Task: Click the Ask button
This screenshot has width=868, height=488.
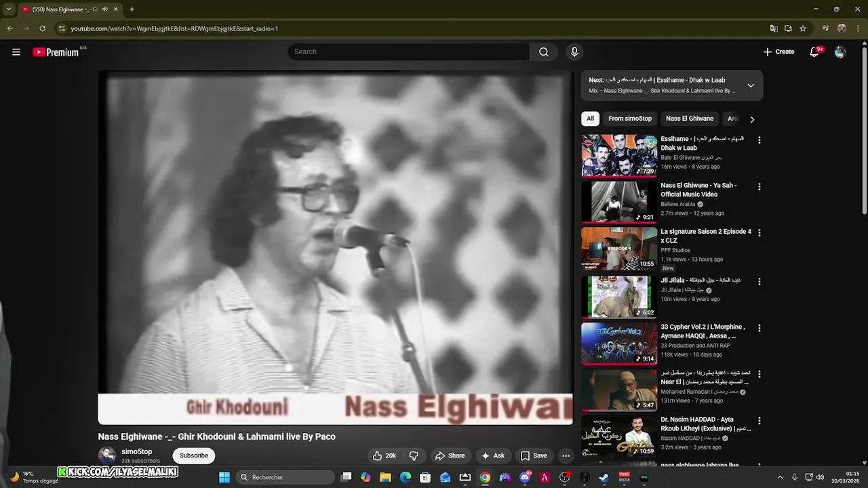Action: [493, 455]
